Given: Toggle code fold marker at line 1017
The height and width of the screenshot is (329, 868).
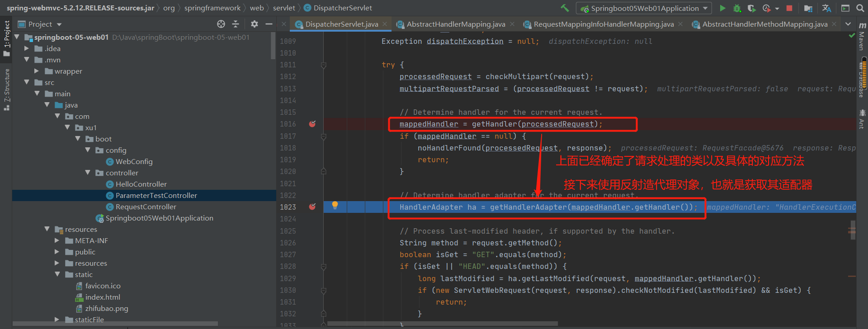Looking at the screenshot, I should (x=324, y=136).
